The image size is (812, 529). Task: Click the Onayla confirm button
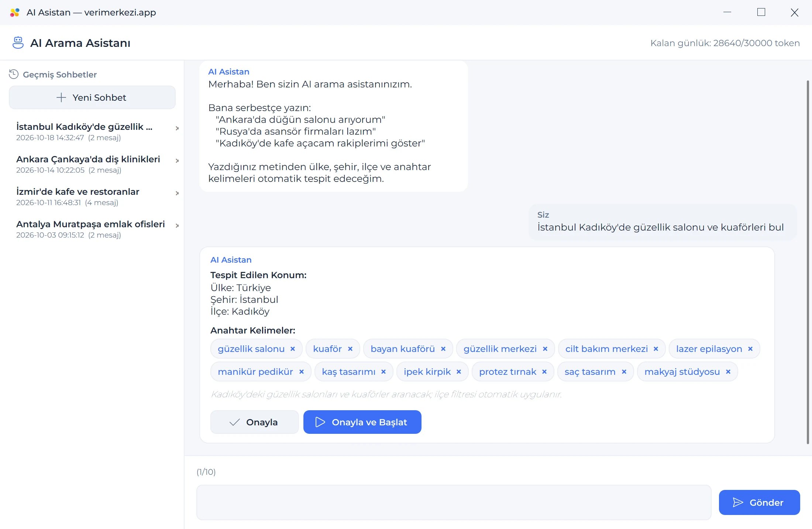tap(254, 422)
